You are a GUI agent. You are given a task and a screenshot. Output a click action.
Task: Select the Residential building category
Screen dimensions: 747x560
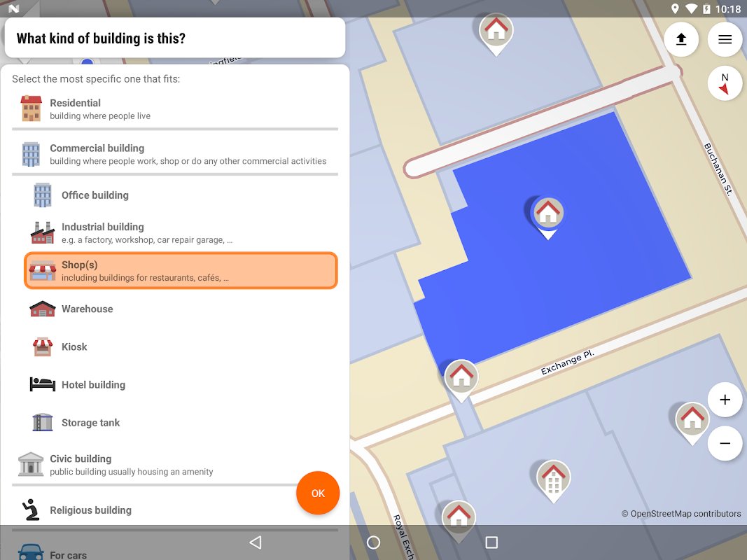175,108
